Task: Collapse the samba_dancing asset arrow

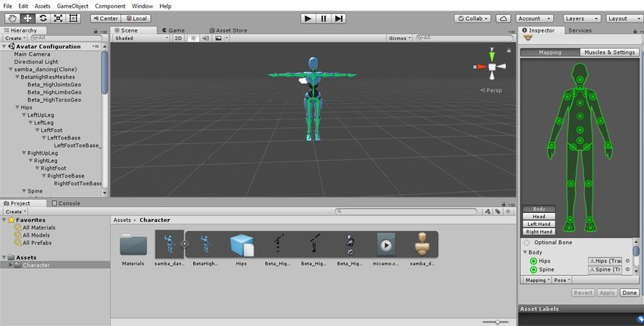Action: 185,244
